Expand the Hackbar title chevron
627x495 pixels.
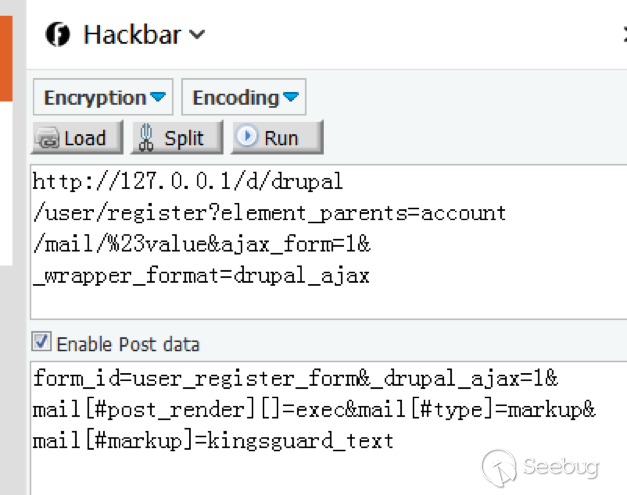197,35
